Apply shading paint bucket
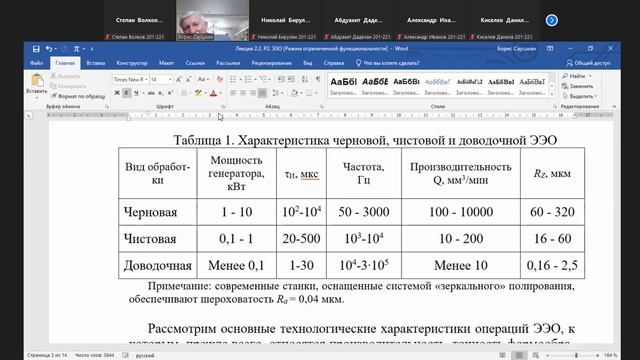Image resolution: width=640 pixels, height=360 pixels. [x=294, y=93]
